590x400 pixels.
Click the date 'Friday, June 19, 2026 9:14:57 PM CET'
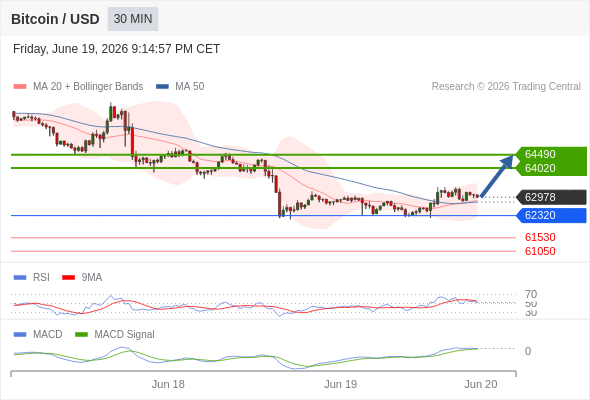116,49
